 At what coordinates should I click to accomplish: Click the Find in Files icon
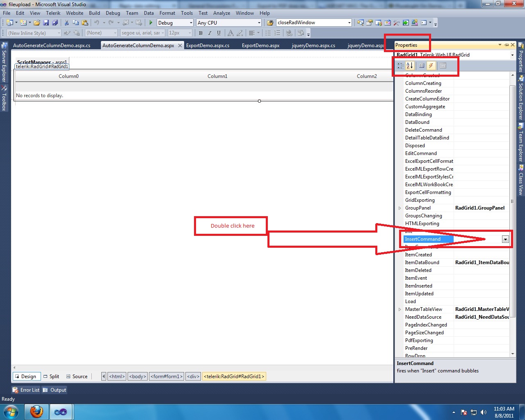[x=270, y=23]
